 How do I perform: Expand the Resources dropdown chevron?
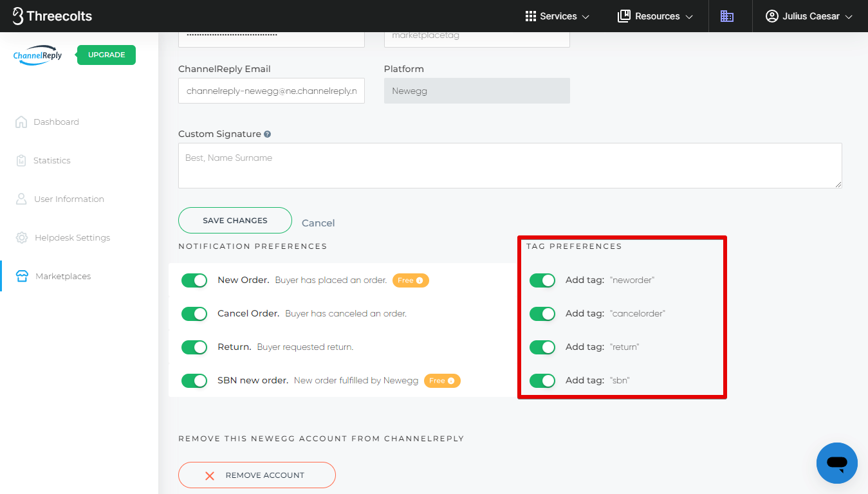point(689,17)
